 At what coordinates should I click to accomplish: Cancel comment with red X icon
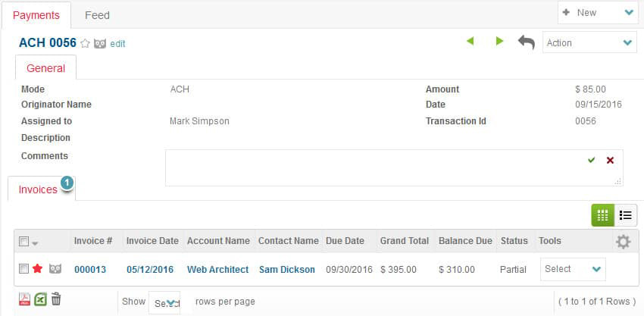pos(610,160)
